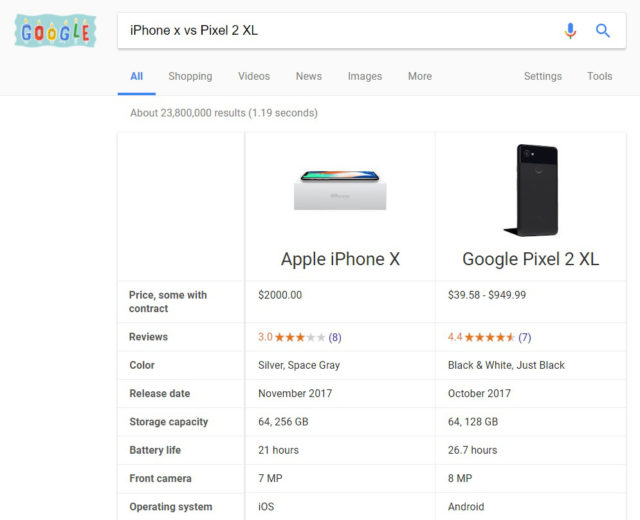Click the microphone voice search icon
This screenshot has height=520, width=640.
tap(570, 31)
